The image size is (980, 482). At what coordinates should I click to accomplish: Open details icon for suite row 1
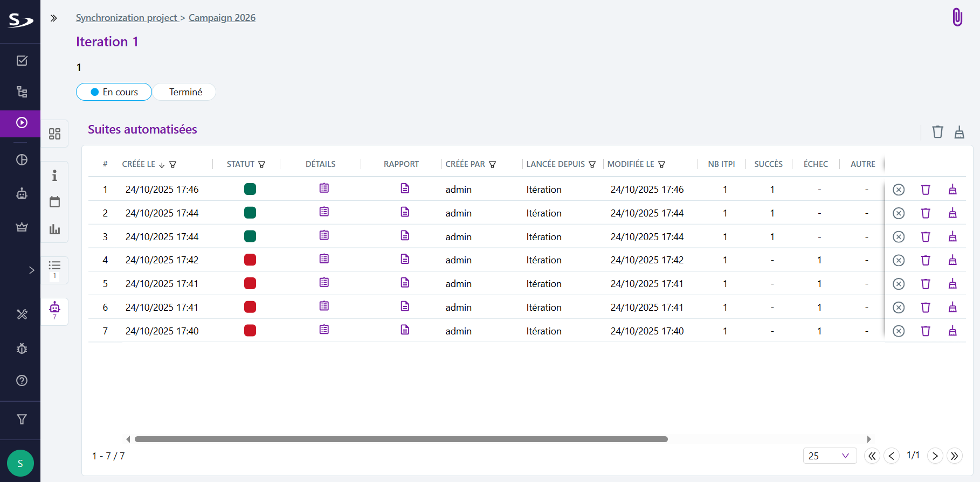[324, 188]
